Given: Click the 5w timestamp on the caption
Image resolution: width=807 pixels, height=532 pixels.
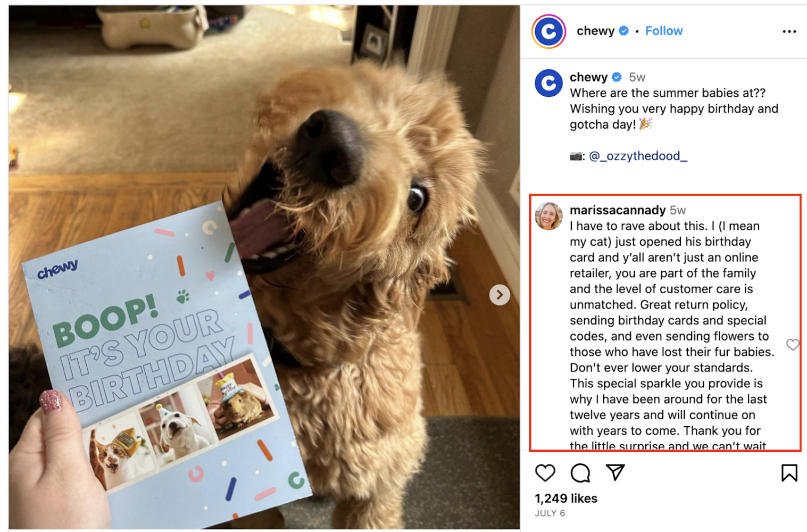Looking at the screenshot, I should [x=637, y=77].
